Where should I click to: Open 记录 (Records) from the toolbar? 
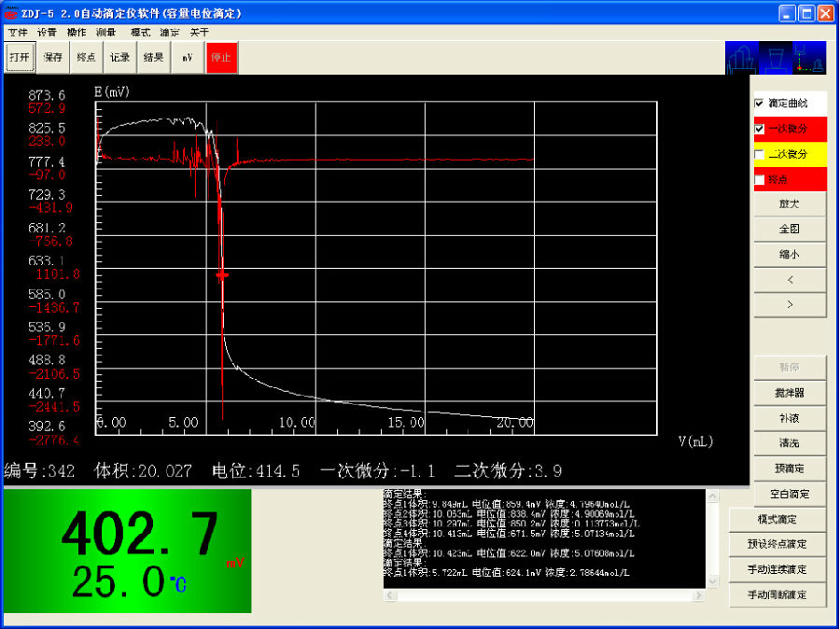coord(119,57)
